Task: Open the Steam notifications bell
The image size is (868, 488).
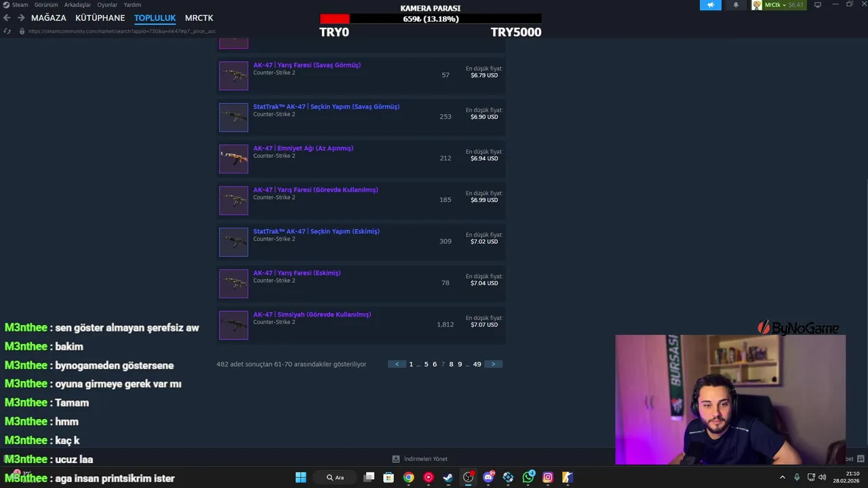Action: point(736,5)
